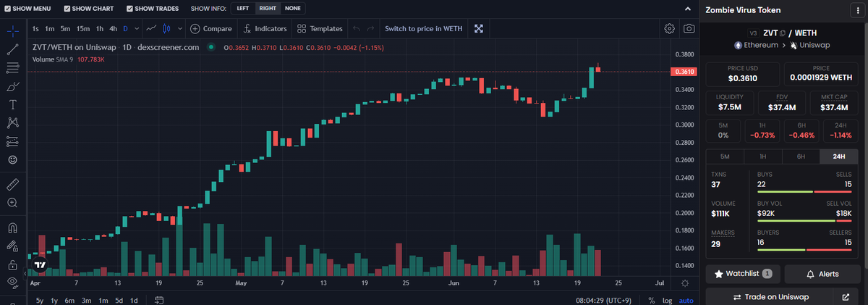Hide all drawings with the eye icon
This screenshot has width=868, height=305.
(12, 282)
